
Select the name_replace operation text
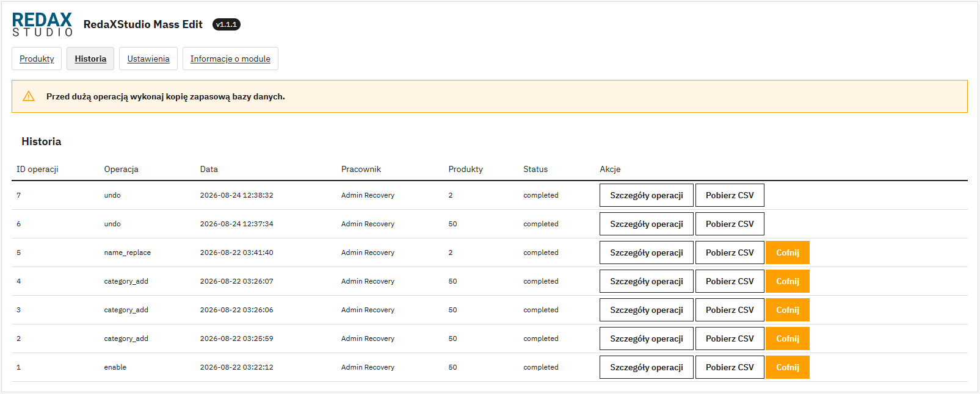(x=128, y=253)
